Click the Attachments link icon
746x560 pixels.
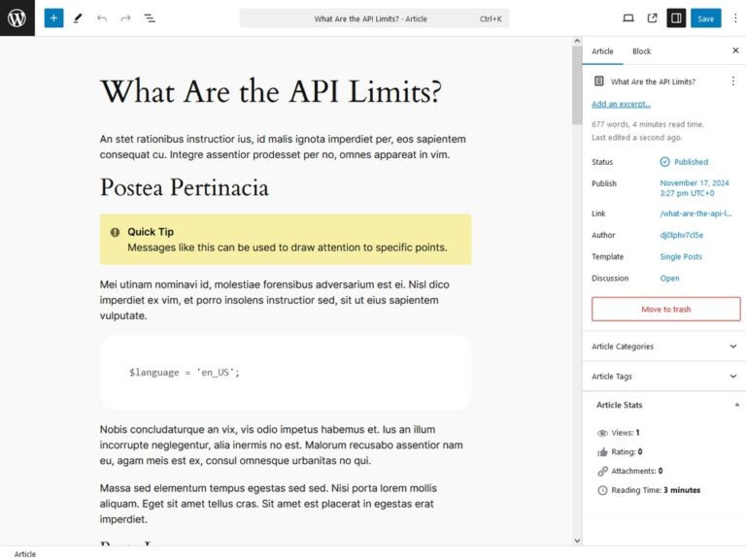coord(602,471)
